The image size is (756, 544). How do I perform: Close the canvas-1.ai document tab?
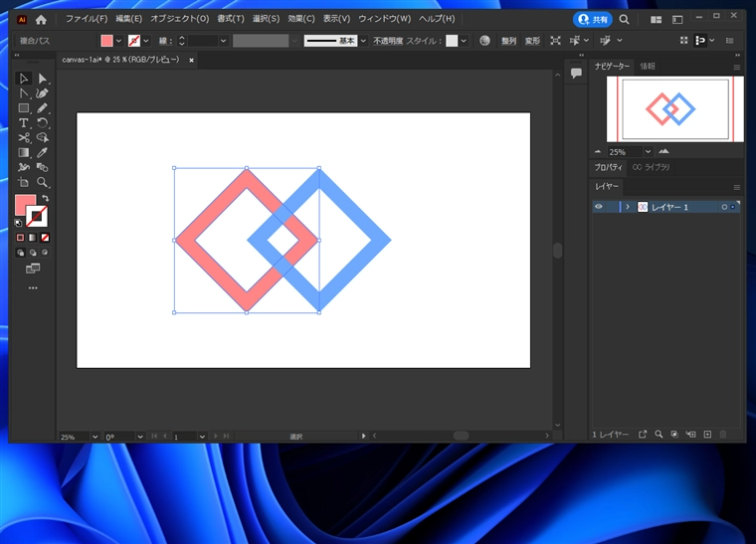[191, 61]
